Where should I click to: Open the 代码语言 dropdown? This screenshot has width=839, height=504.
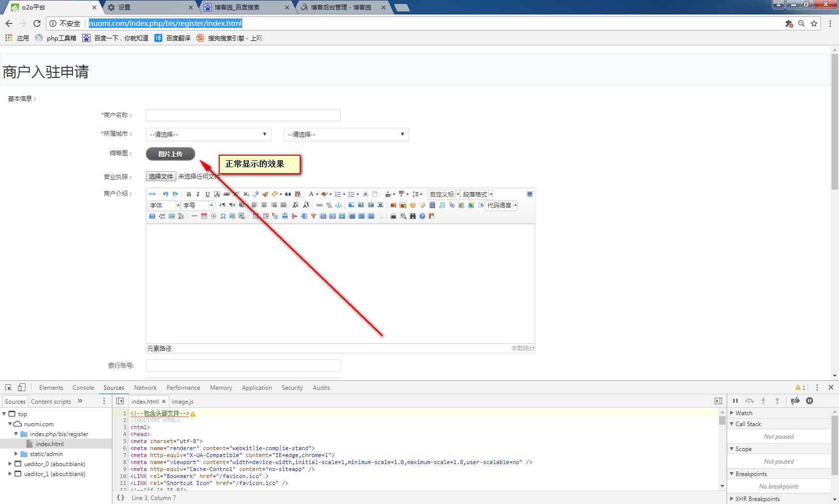click(502, 205)
